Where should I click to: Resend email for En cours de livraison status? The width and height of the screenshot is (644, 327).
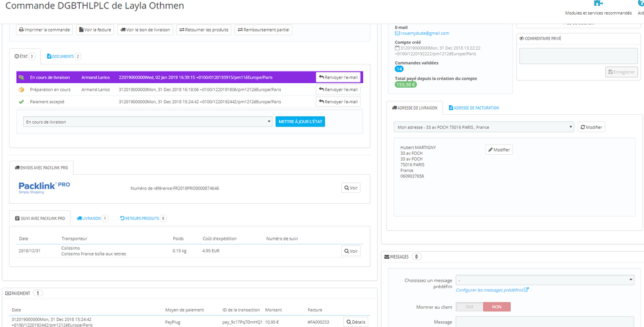coord(338,77)
